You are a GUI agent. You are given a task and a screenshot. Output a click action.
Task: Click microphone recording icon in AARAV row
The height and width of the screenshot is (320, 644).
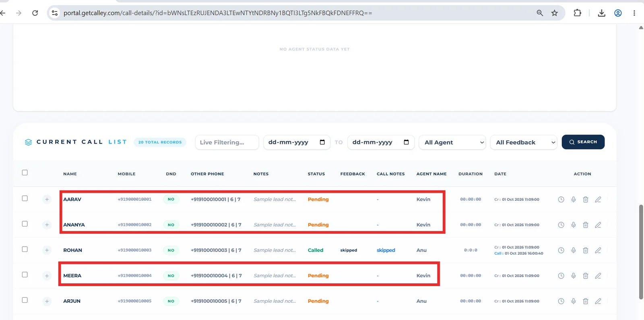(574, 199)
